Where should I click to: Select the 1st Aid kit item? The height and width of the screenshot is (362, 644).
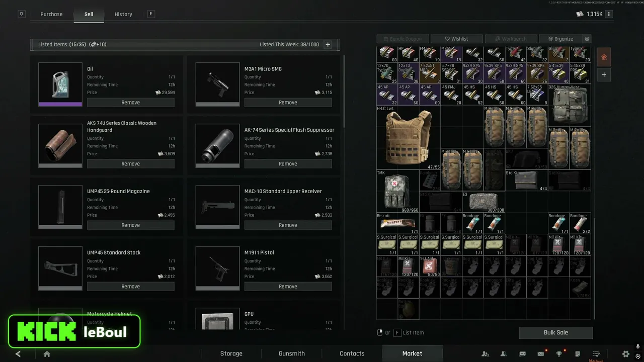coord(430,266)
